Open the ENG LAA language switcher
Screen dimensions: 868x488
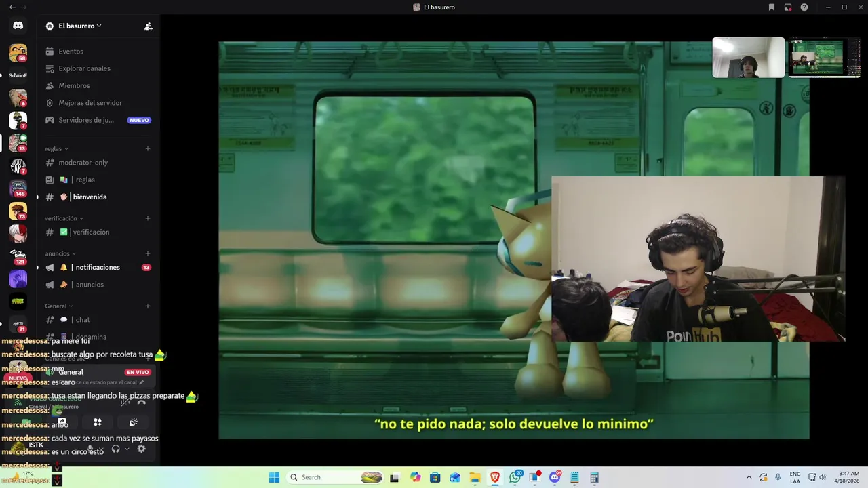coord(795,477)
